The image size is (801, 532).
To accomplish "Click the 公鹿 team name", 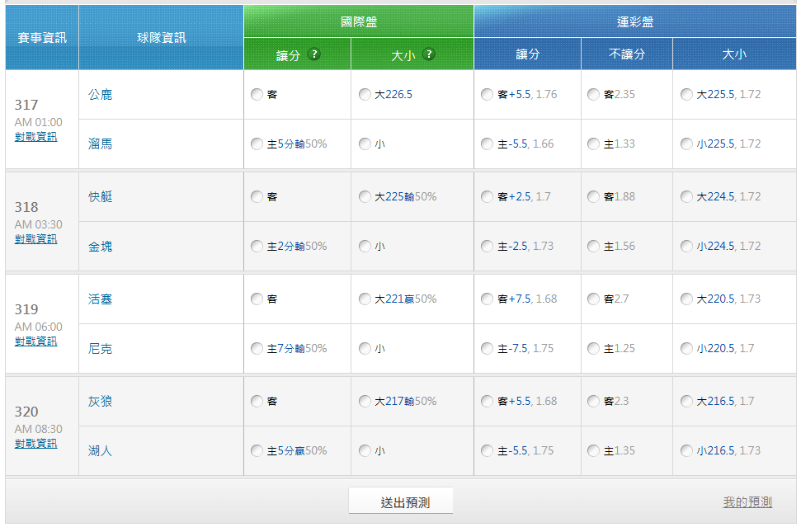I will (100, 95).
